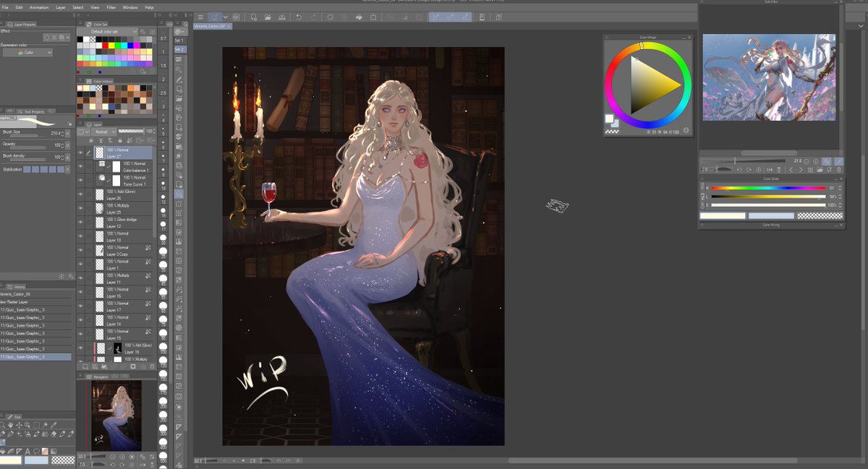Import image via Sub View folder icon
This screenshot has height=469, width=868.
[x=820, y=170]
